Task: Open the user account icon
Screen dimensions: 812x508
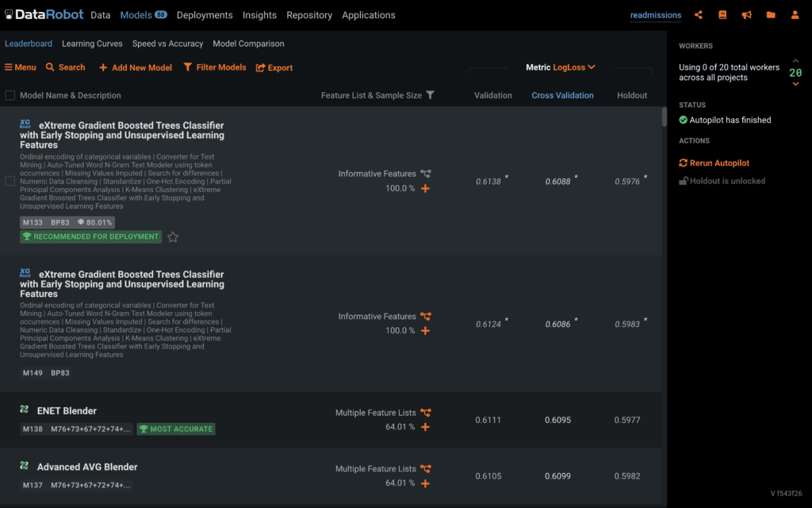Action: click(795, 15)
